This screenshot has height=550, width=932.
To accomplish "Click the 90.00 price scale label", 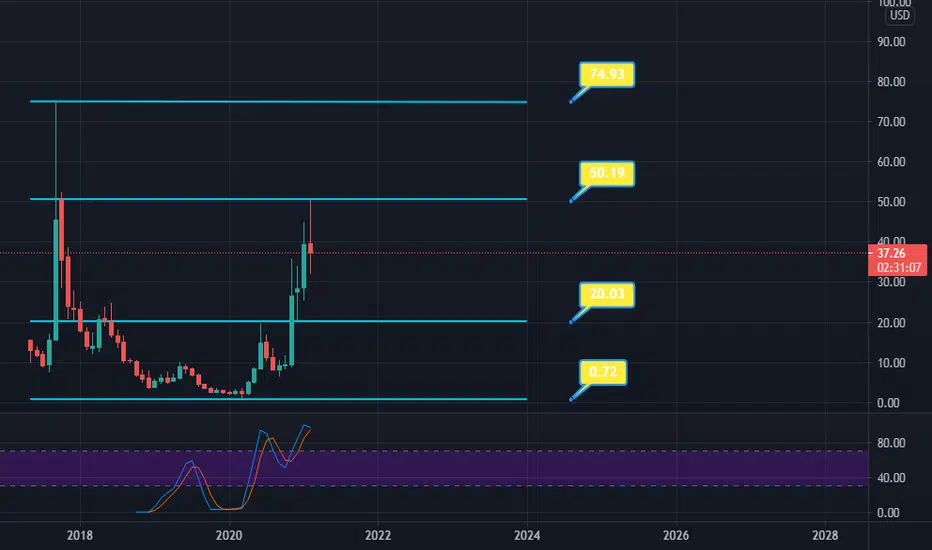I will click(891, 42).
